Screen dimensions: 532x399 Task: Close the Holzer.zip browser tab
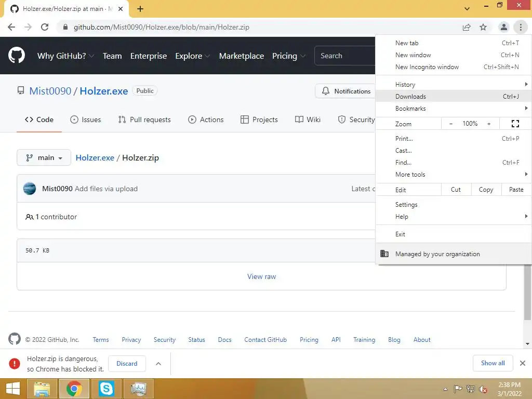[121, 9]
